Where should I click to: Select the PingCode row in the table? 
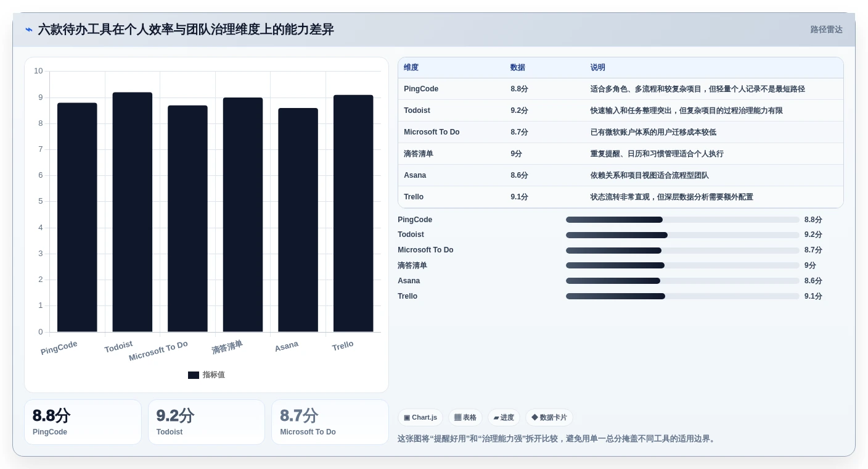(x=621, y=89)
